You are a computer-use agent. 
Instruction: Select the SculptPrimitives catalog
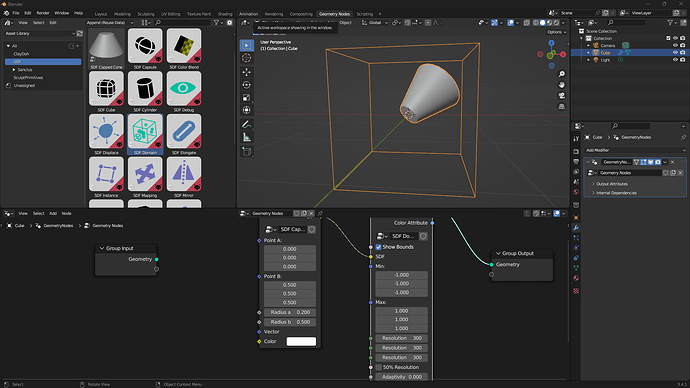coord(28,77)
